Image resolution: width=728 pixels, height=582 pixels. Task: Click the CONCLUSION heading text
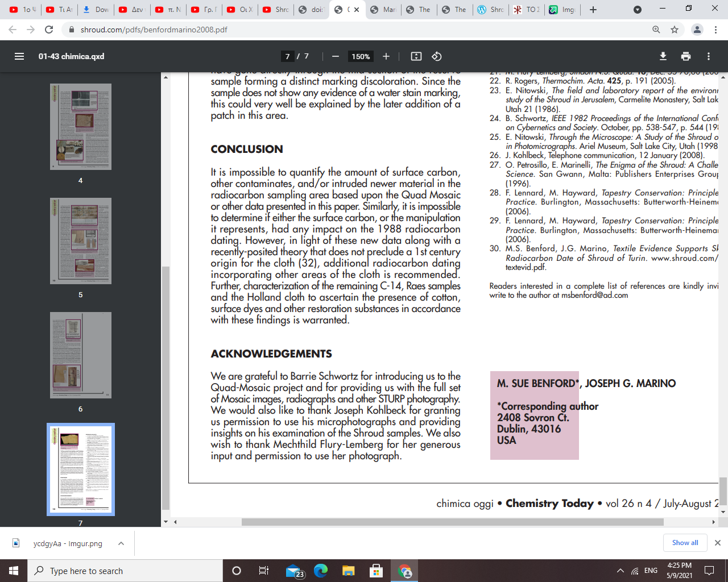pyautogui.click(x=247, y=149)
